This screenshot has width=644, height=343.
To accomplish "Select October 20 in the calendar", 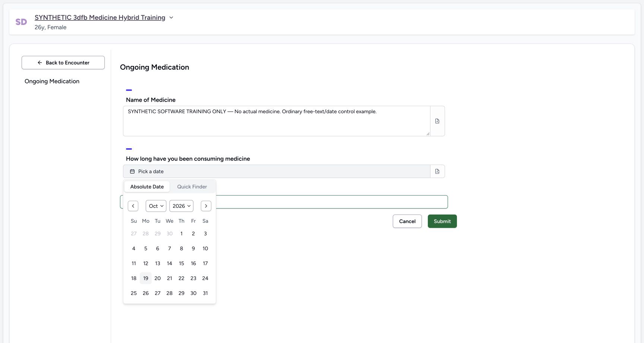I will [x=158, y=278].
